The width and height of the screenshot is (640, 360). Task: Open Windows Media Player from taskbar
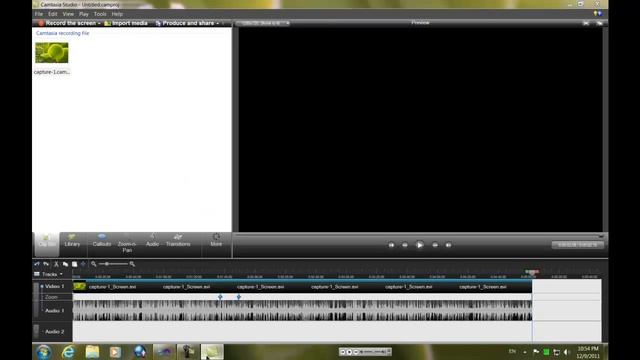pos(116,352)
